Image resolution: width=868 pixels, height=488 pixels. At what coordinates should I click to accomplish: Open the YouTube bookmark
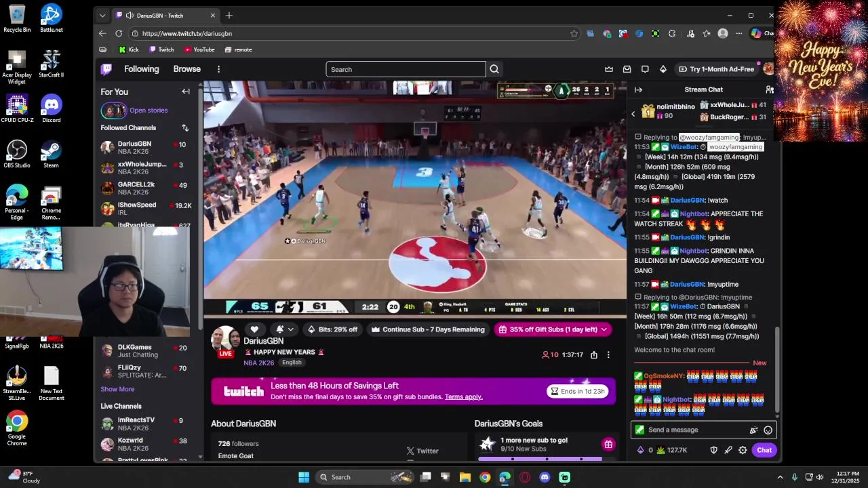tap(199, 49)
